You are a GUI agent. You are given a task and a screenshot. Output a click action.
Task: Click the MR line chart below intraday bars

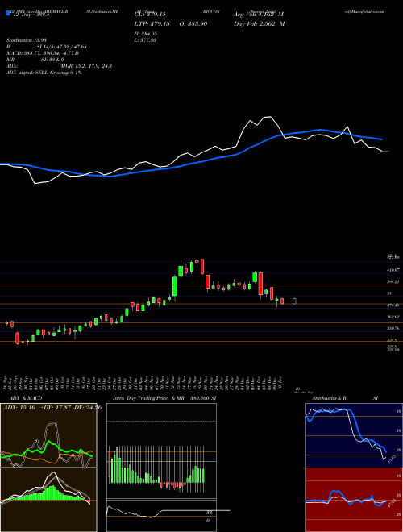161,515
